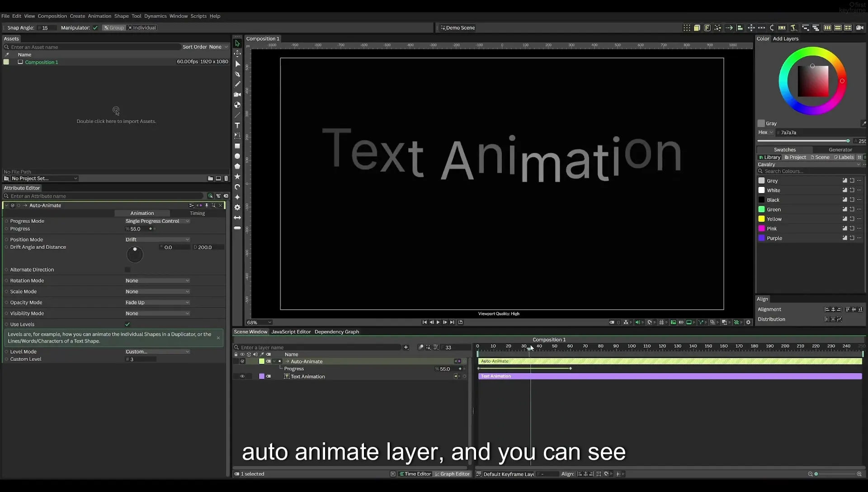Switch manipulator to Group mode
This screenshot has width=868, height=492.
(x=114, y=28)
